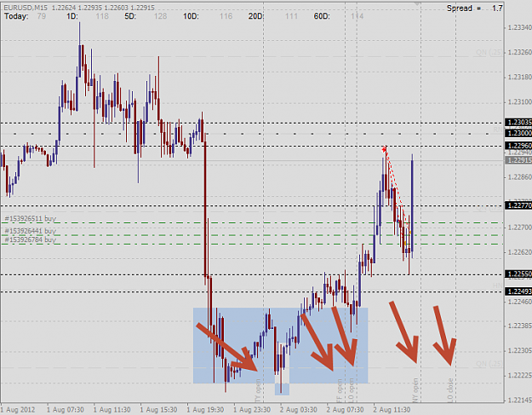
Task: Click the 'Today:' range label
Action: pyautogui.click(x=16, y=16)
